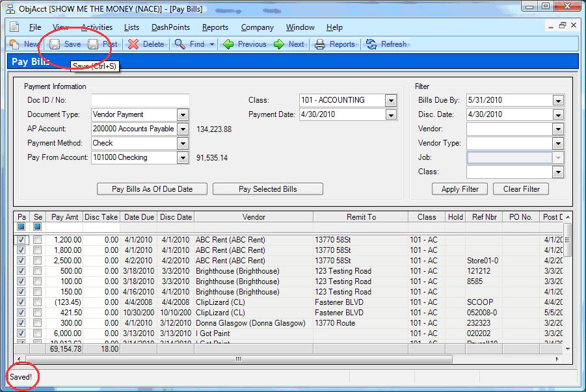Click the Doc ID / No text field
The height and width of the screenshot is (392, 586).
point(140,100)
